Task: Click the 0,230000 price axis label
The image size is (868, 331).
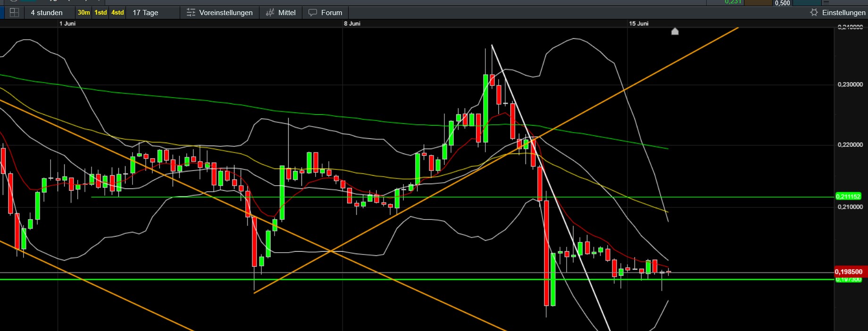Action: pyautogui.click(x=850, y=85)
